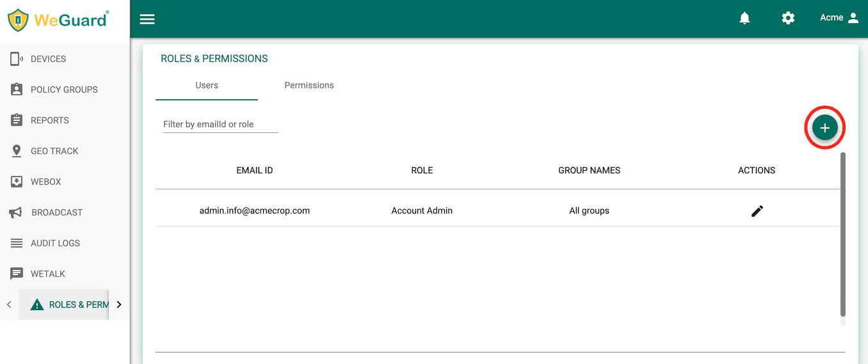Open WEBOX in the sidebar

[64, 182]
